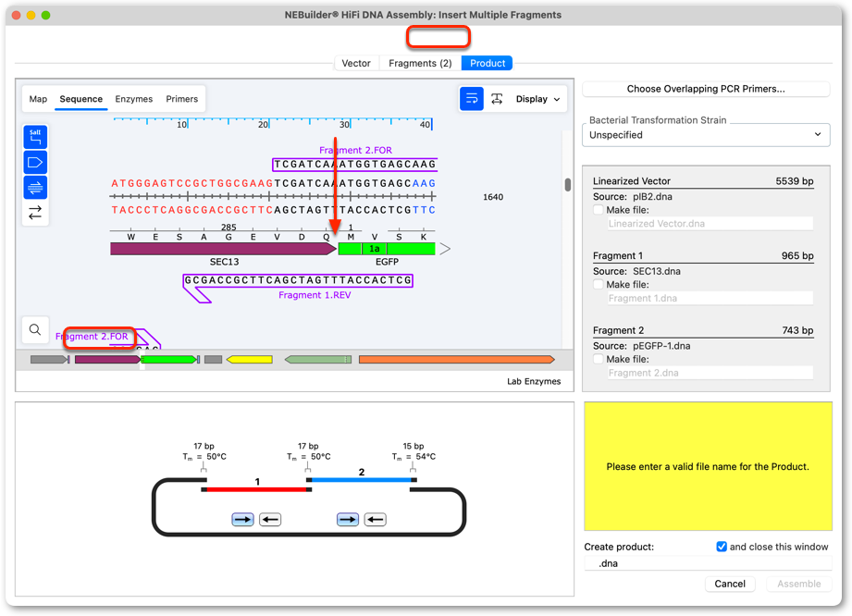Switch to Fragments (2) tab
This screenshot has width=852, height=616.
point(420,63)
